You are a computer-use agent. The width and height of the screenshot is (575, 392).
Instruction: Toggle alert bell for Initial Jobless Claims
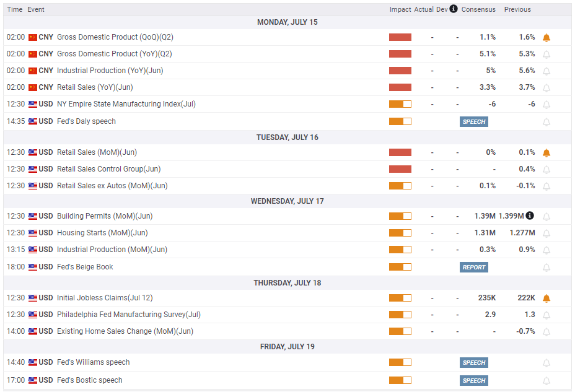point(546,298)
